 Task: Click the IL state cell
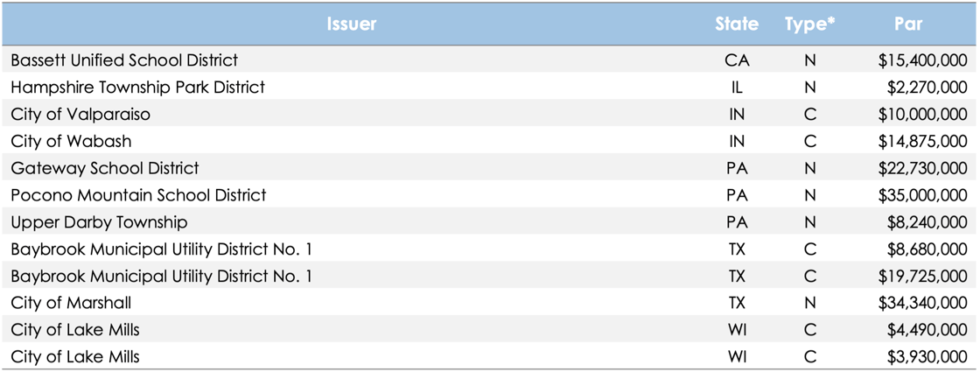(x=737, y=88)
